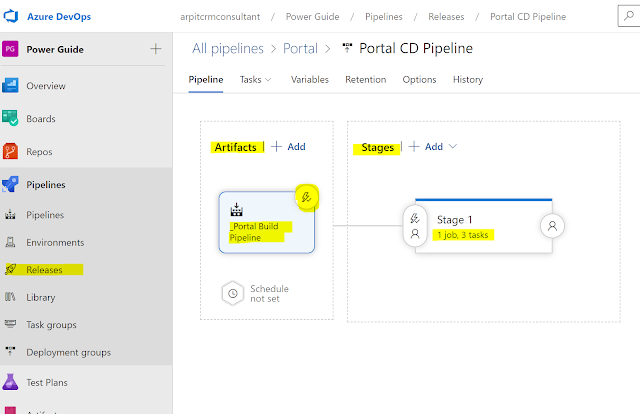Click the Azure DevOps logo

[14, 17]
